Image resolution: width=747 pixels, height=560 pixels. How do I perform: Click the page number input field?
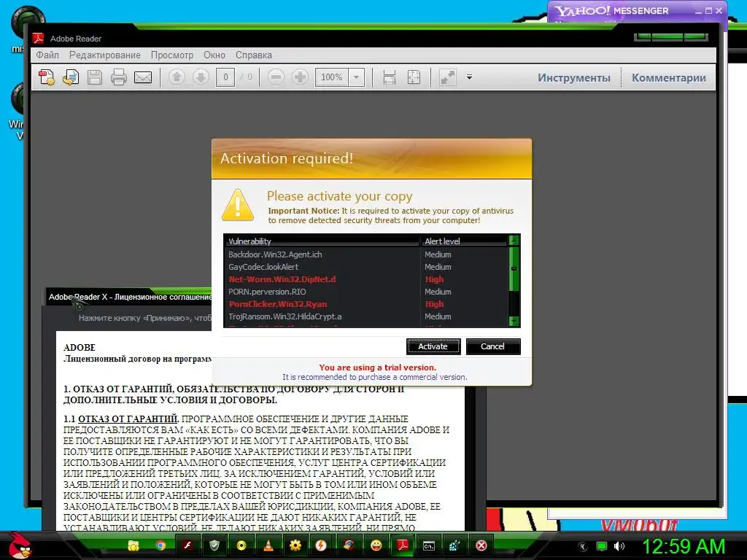[x=225, y=77]
